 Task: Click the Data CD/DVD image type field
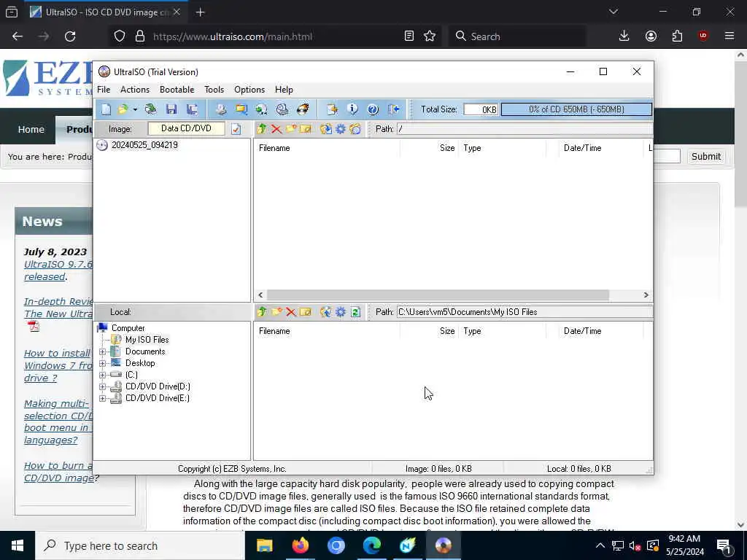tap(186, 128)
